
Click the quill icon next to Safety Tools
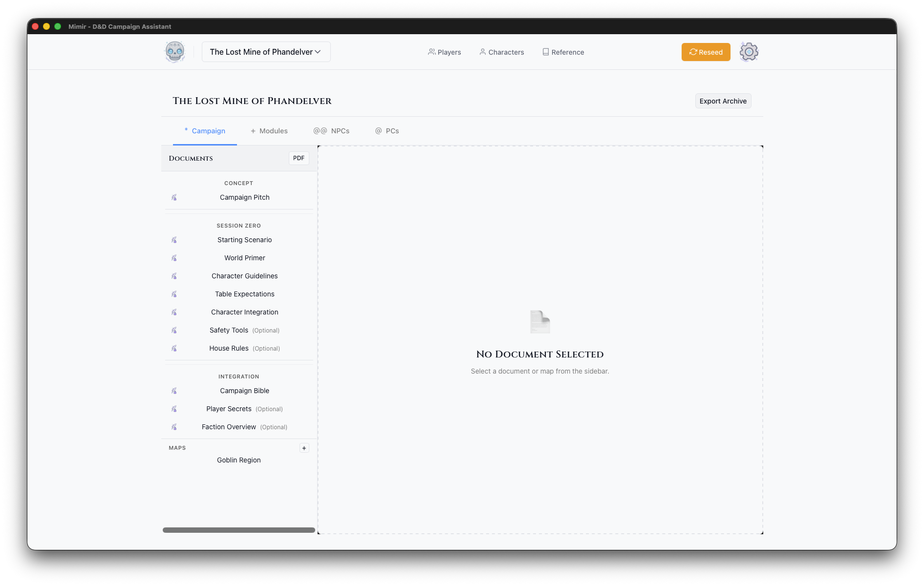click(174, 330)
